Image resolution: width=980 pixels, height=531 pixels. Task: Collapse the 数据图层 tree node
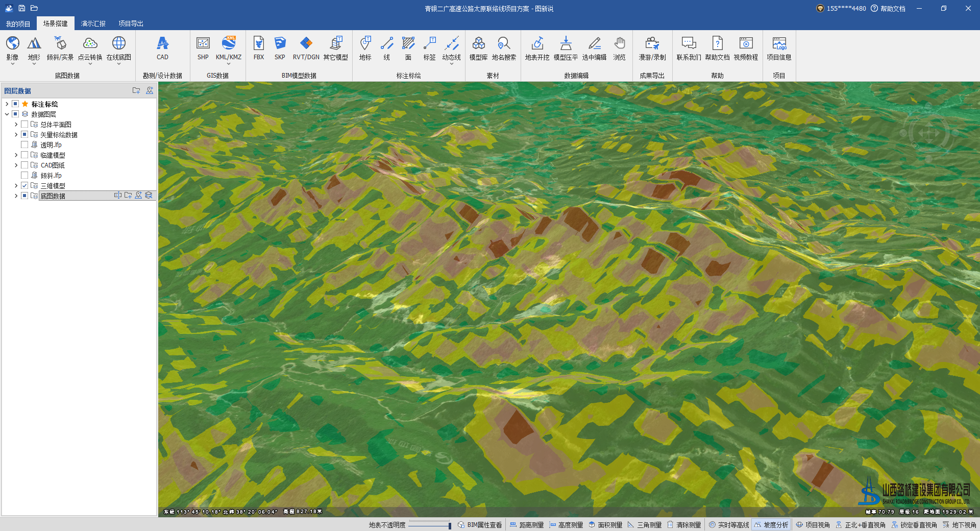coord(7,114)
